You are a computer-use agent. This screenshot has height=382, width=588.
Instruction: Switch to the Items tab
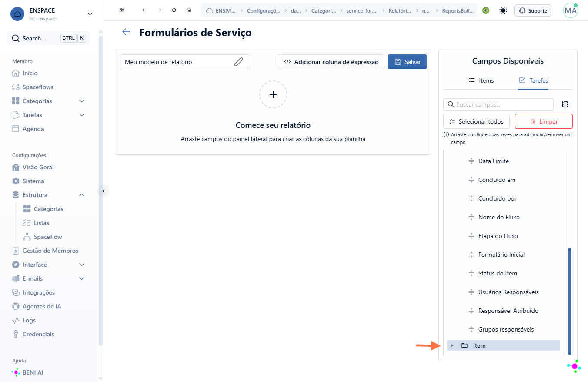[481, 80]
